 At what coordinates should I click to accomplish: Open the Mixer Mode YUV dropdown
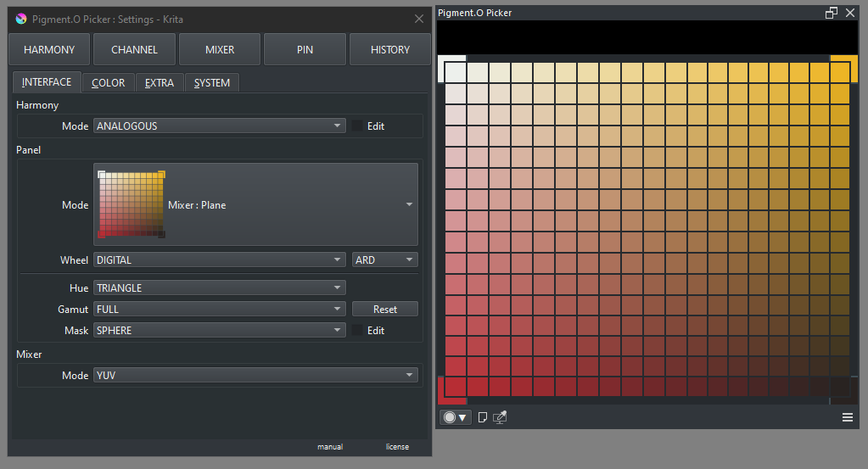[255, 375]
